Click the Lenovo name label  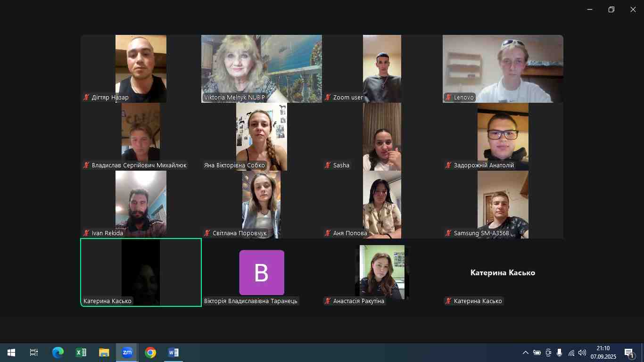[x=464, y=98]
